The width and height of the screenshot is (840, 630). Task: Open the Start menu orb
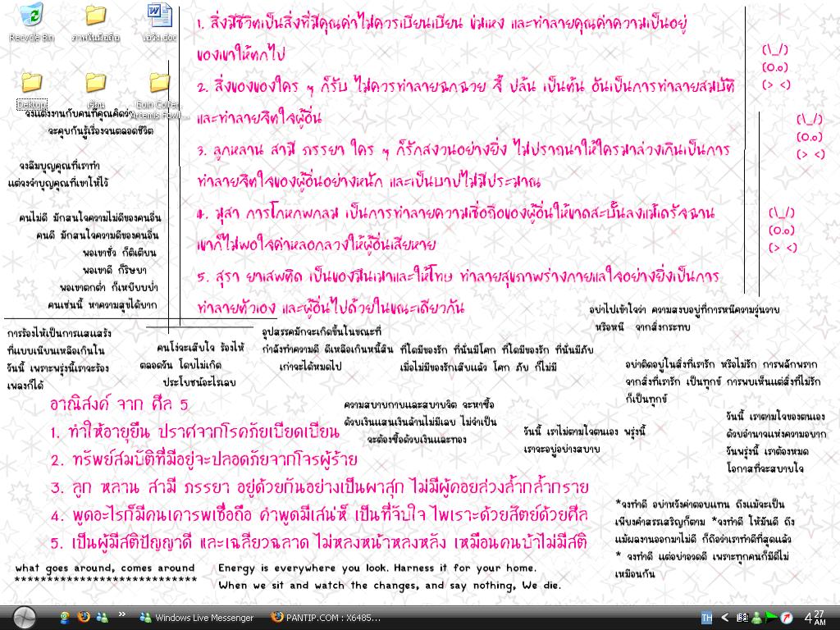coord(24,618)
